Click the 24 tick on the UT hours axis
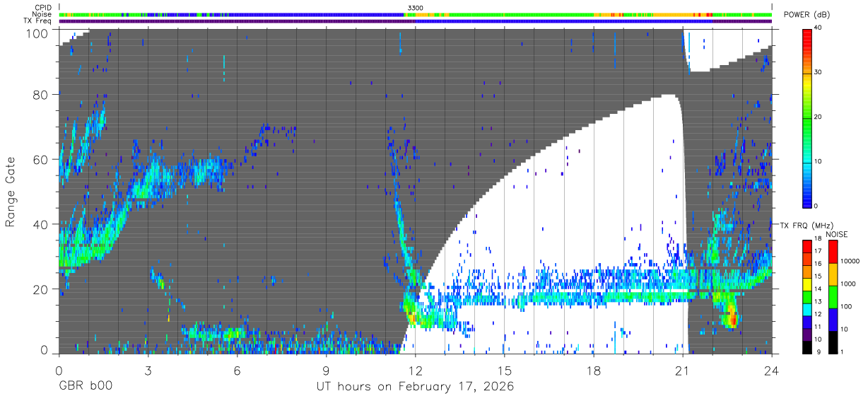Viewport: 868px width, 401px height. tap(772, 370)
